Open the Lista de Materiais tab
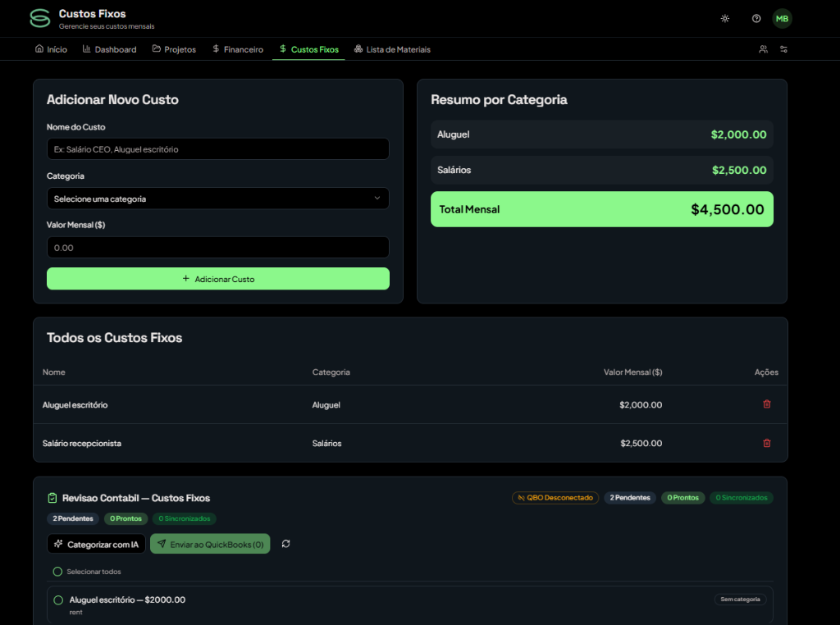 click(x=392, y=49)
